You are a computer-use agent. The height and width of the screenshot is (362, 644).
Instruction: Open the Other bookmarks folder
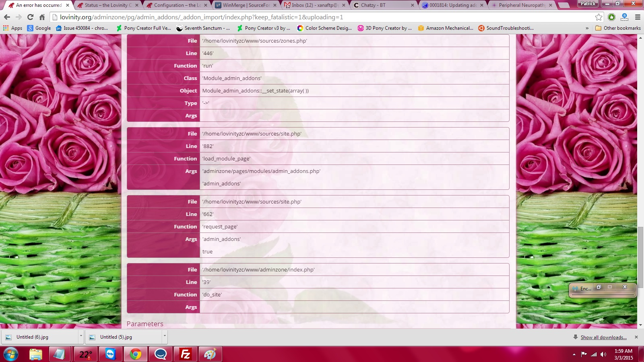click(618, 28)
